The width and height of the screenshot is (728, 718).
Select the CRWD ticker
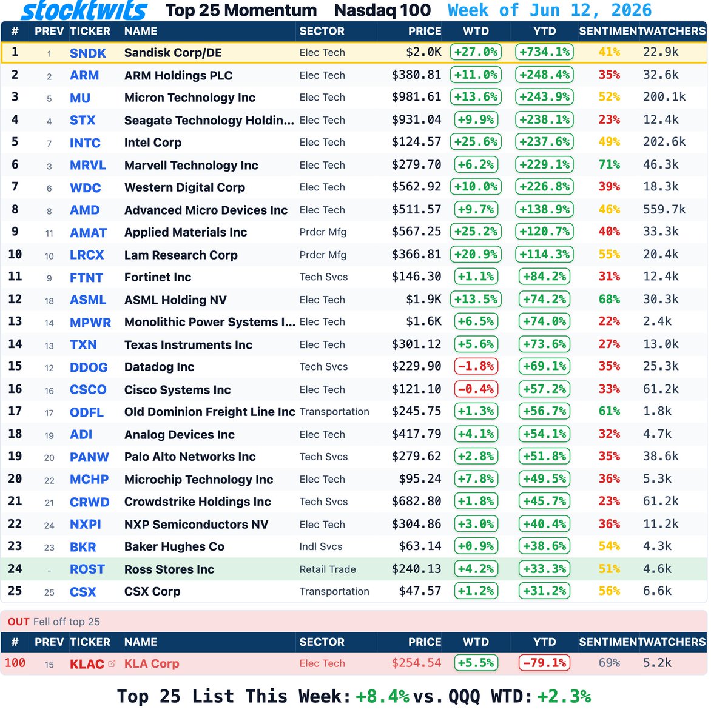pyautogui.click(x=90, y=502)
